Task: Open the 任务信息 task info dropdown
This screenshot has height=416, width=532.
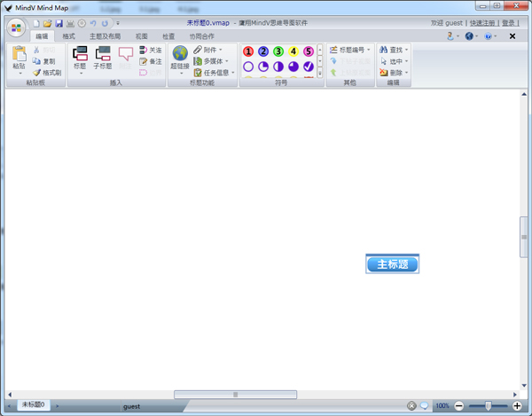Action: pos(214,73)
